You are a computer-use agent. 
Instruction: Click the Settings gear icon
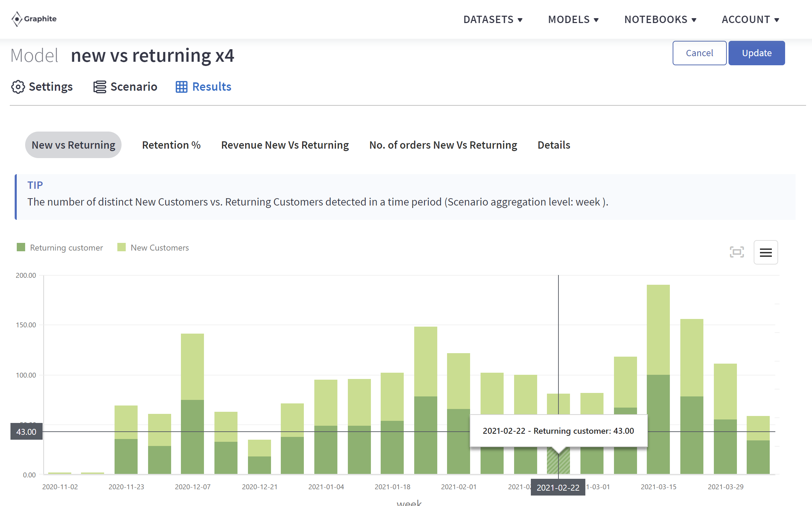click(18, 87)
